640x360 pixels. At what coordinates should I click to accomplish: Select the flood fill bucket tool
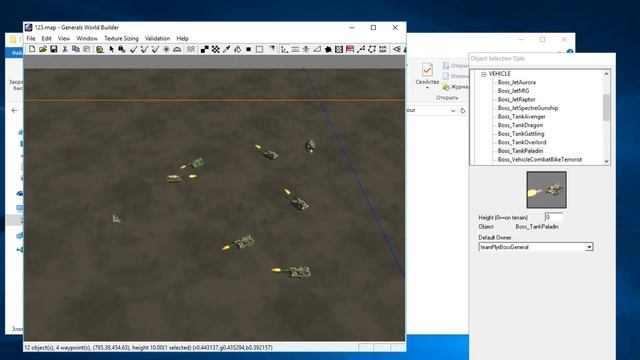(x=238, y=49)
